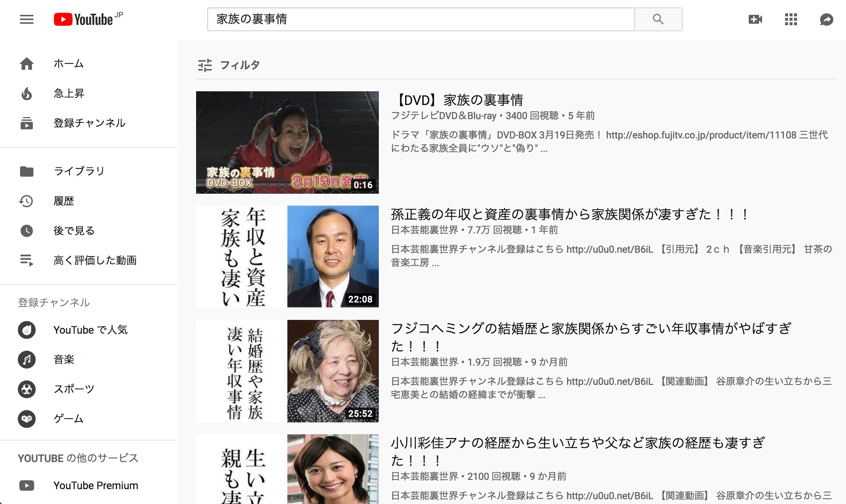This screenshot has height=504, width=846.
Task: Open 小川彩佳アナの経歴 video title
Action: pyautogui.click(x=578, y=451)
